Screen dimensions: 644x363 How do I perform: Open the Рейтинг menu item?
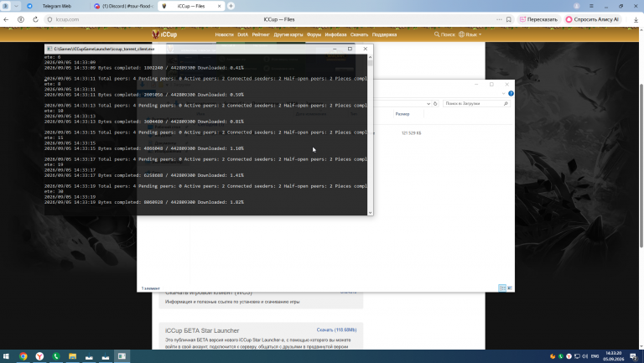261,35
